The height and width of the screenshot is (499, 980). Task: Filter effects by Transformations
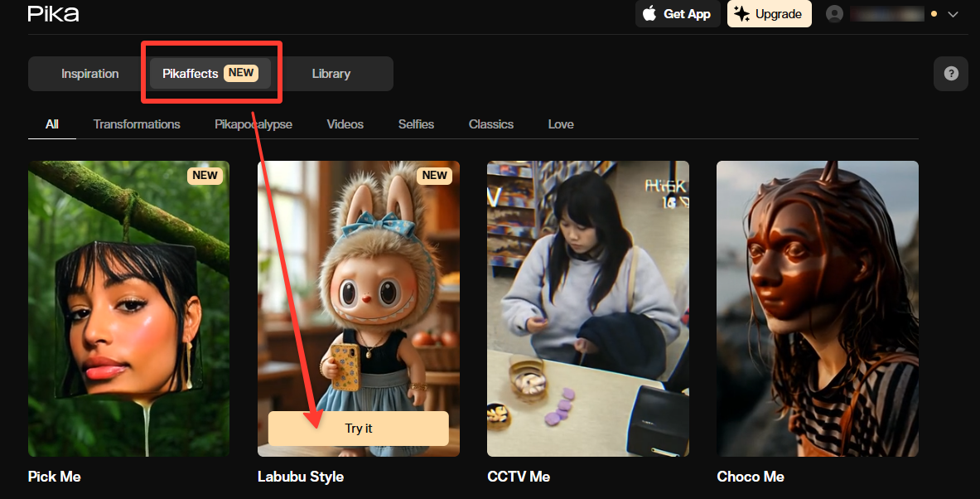pos(137,124)
